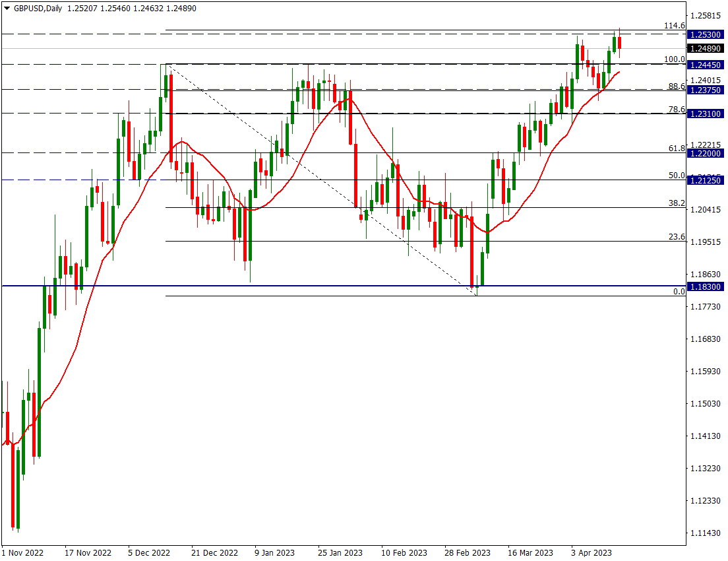Select the 78.6 Fibonacci level label

click(677, 109)
